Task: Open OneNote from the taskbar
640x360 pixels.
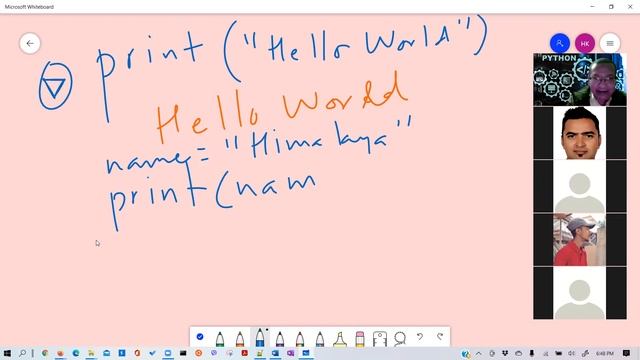Action: (291, 353)
